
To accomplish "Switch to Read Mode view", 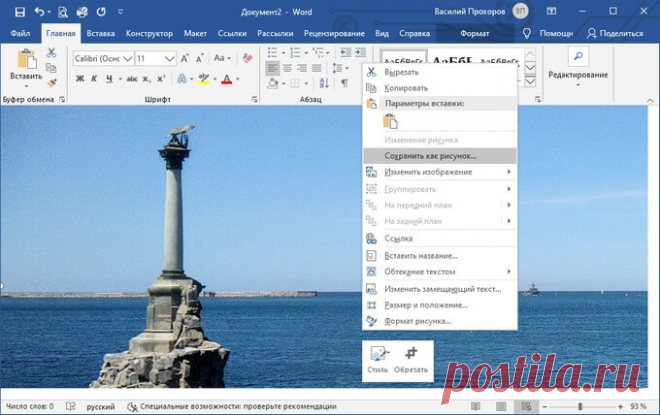I will point(476,406).
